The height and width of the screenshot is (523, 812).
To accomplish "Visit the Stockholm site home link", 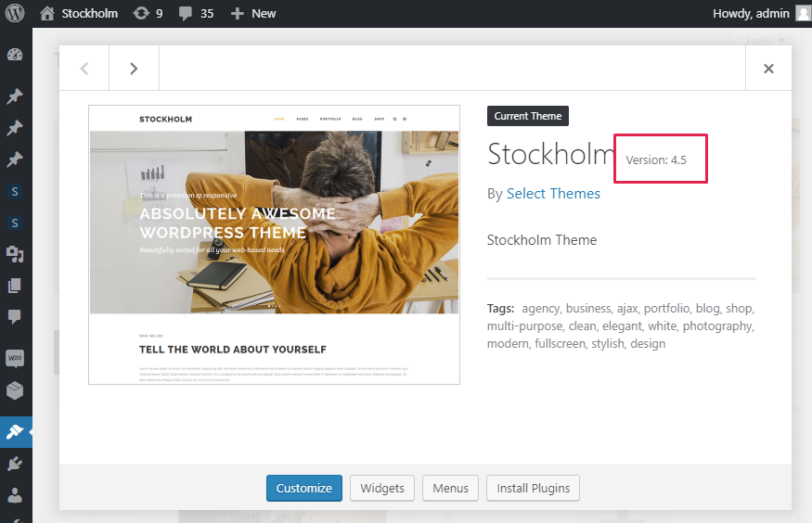I will point(79,14).
